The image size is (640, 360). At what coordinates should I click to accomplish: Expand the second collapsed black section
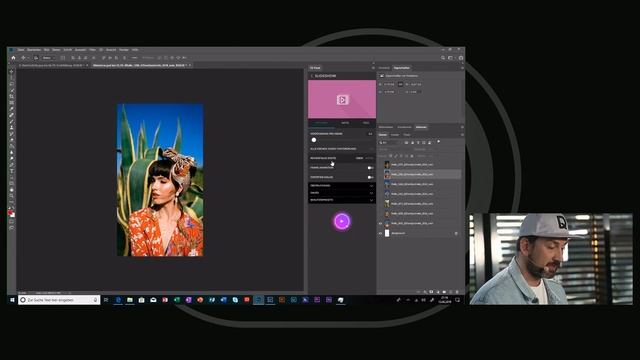342,193
